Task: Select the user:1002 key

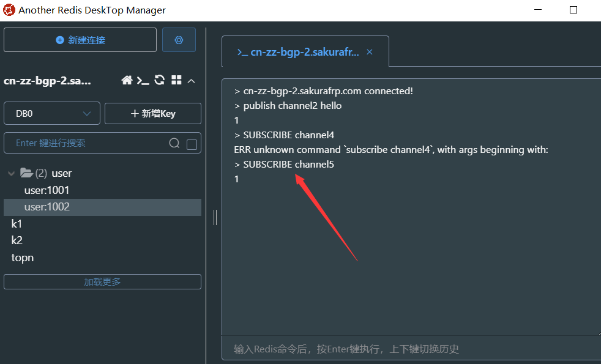Action: pyautogui.click(x=102, y=207)
